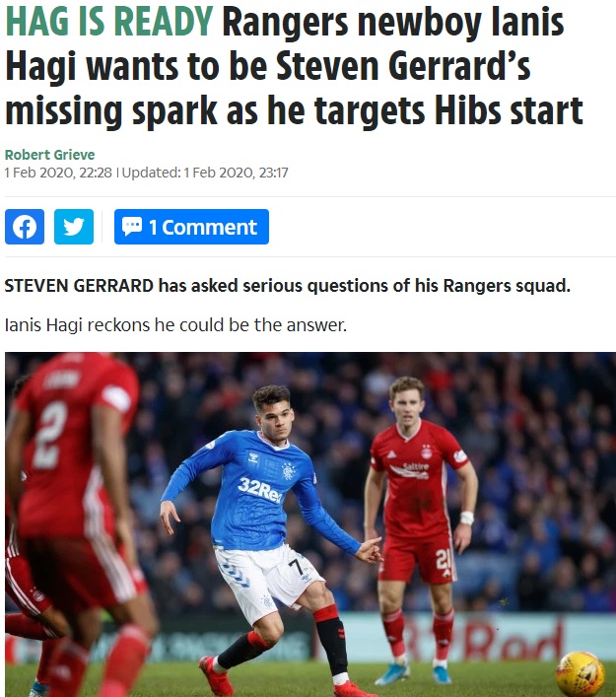Share the article via Facebook icon
Screen dimensions: 616x697
(25, 227)
